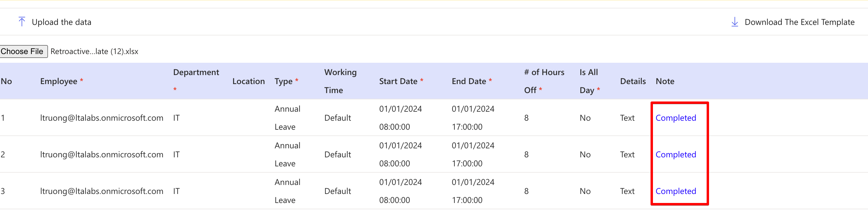Click the selected file name Retroactive...late (12).xlsx
868x221 pixels.
click(94, 52)
